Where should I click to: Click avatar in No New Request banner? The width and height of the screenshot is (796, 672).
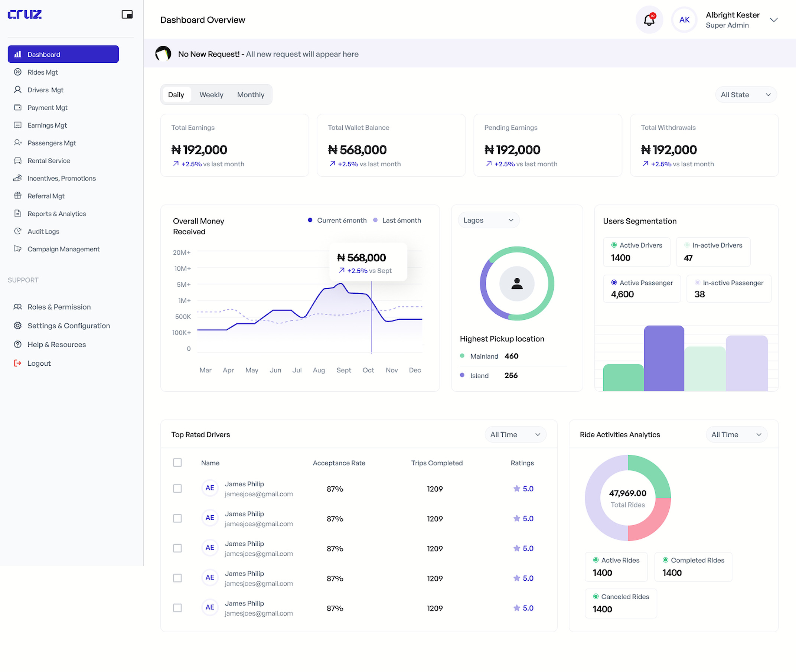coord(163,54)
